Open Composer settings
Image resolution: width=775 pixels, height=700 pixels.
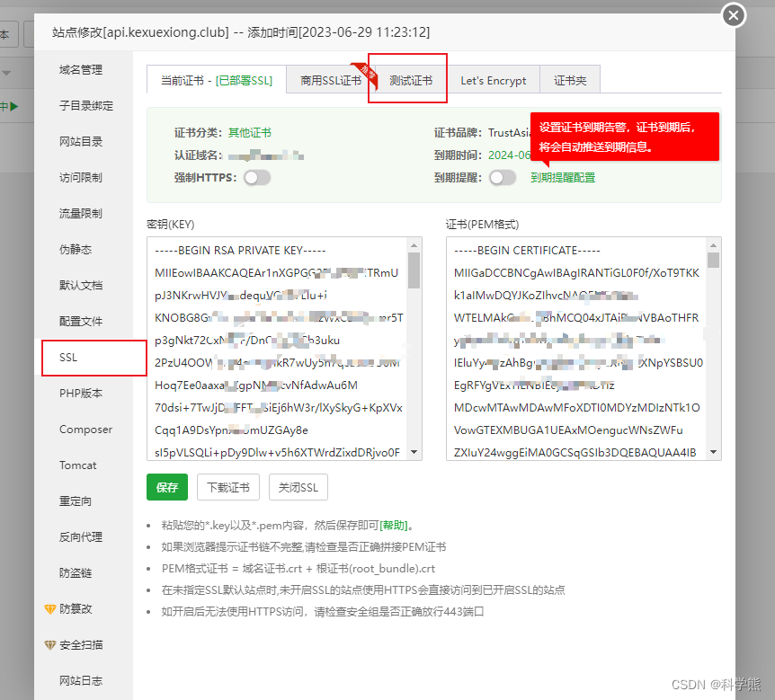pos(85,430)
